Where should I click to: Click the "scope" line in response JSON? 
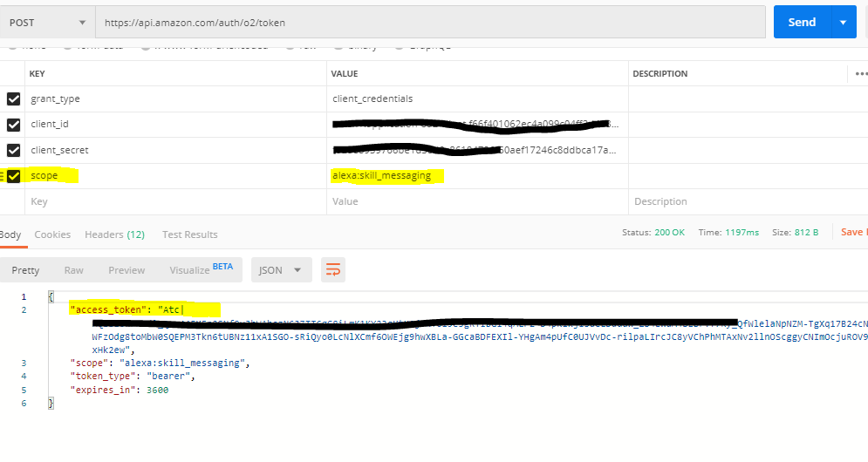[x=160, y=363]
